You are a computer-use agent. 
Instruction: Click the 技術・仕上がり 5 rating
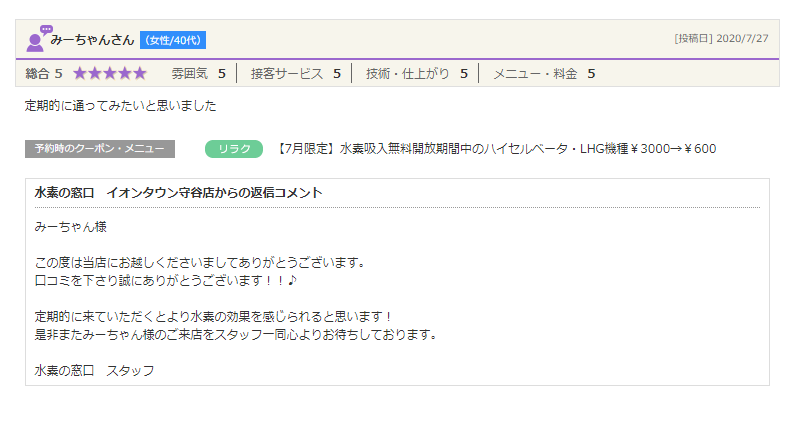pyautogui.click(x=416, y=73)
